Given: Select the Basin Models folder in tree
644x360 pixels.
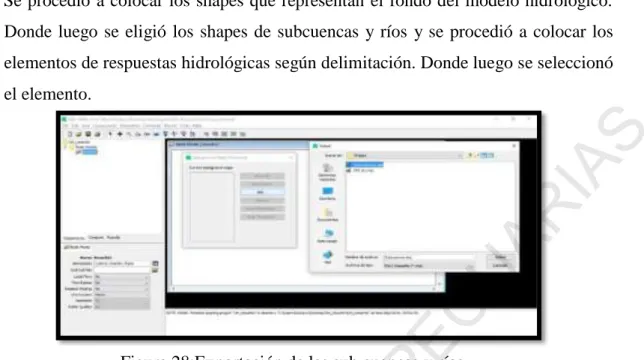Looking at the screenshot, I should (84, 147).
